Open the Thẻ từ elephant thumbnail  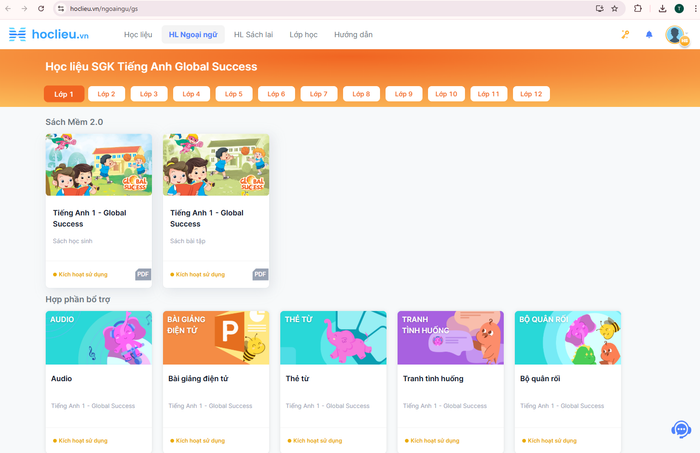tap(333, 337)
